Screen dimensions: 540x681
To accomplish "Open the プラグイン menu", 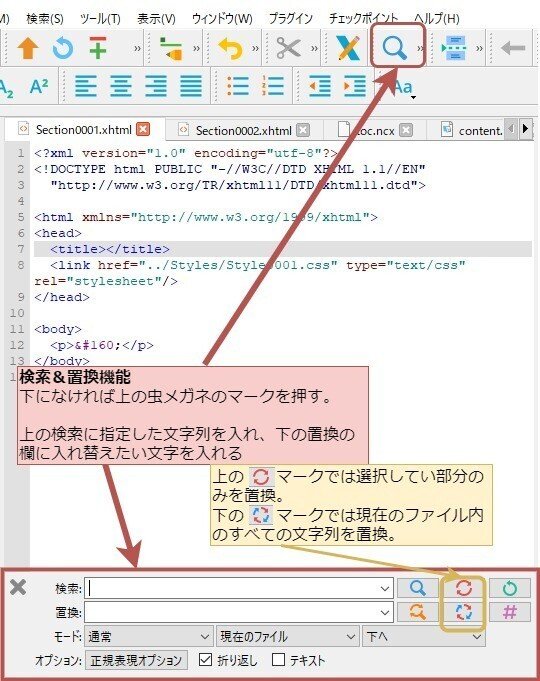I will (x=290, y=18).
